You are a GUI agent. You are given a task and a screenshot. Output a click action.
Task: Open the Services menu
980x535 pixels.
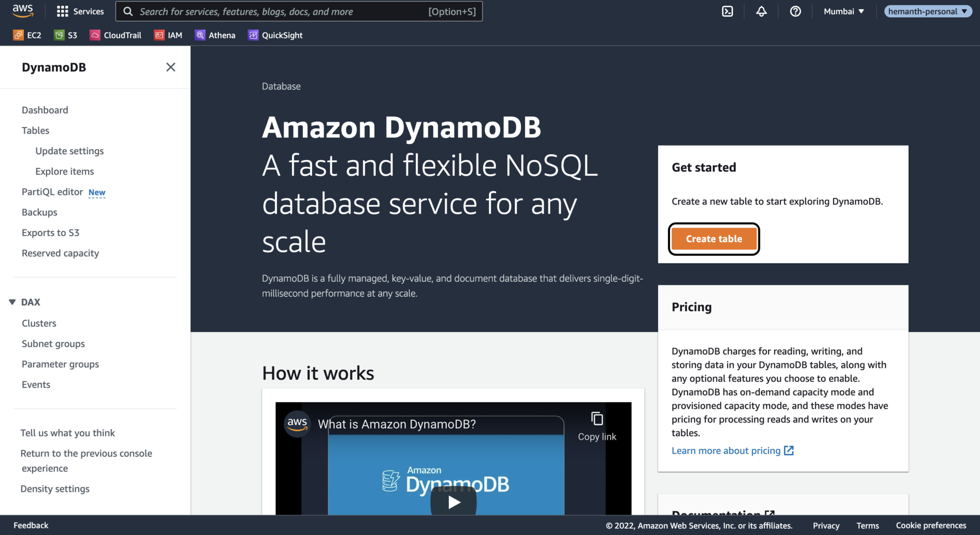coord(80,11)
